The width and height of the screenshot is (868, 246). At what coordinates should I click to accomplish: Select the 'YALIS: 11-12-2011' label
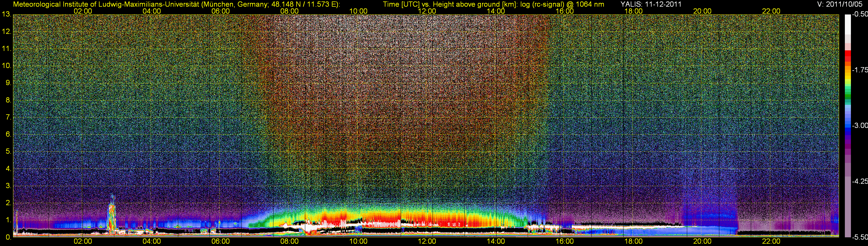click(651, 4)
